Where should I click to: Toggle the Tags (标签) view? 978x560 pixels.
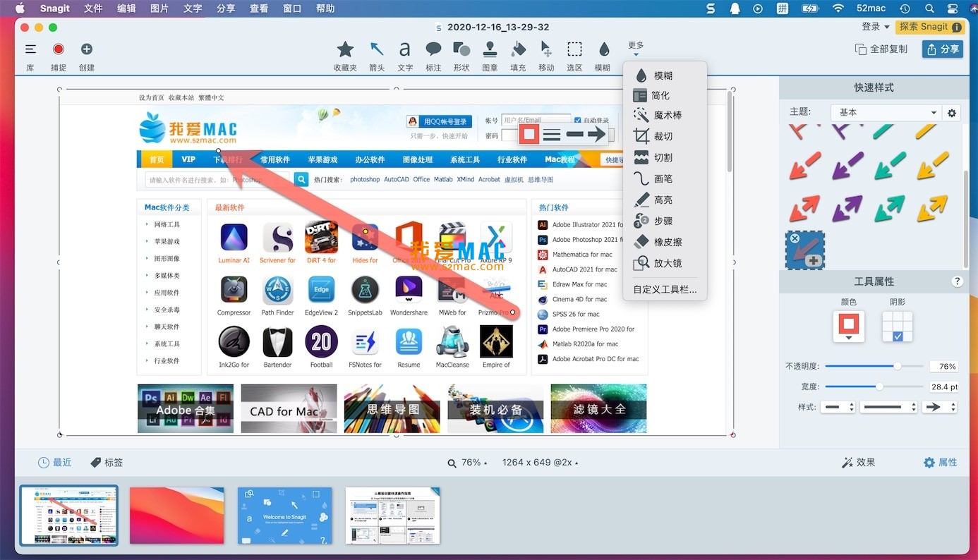[x=107, y=463]
